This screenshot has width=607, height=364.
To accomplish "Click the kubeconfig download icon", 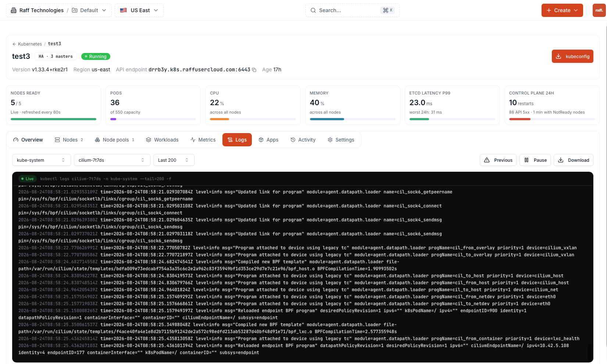I will pos(558,56).
